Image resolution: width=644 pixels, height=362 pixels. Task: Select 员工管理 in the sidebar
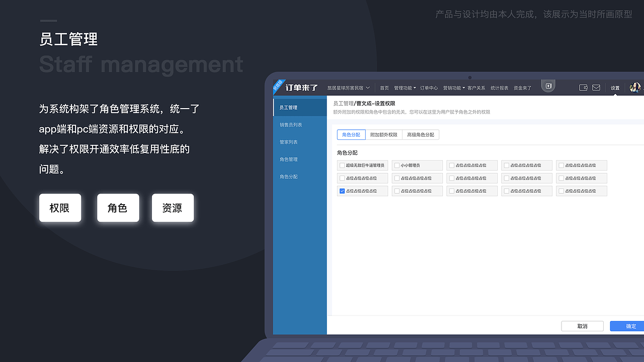tap(300, 108)
